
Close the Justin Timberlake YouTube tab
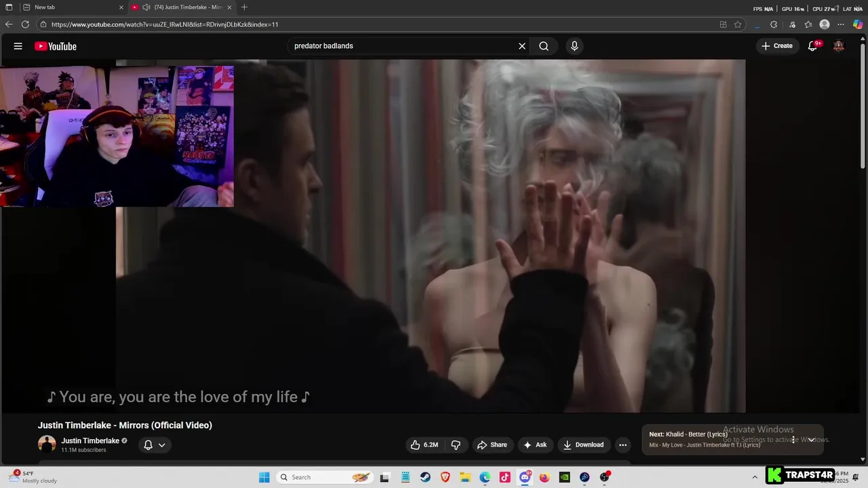click(x=229, y=7)
